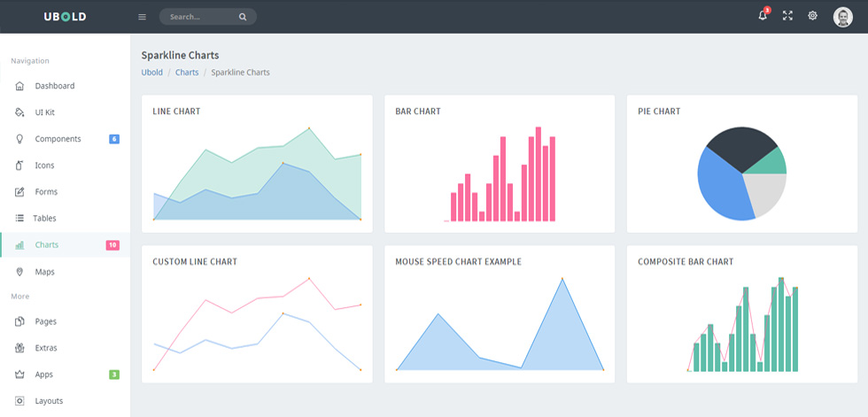Open the notifications bell
Screen dimensions: 868x417
pyautogui.click(x=763, y=15)
